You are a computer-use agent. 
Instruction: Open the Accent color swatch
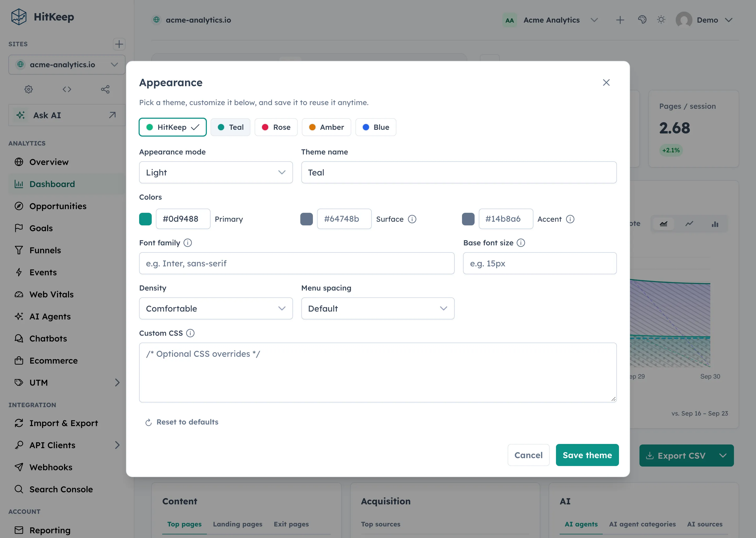pos(468,219)
